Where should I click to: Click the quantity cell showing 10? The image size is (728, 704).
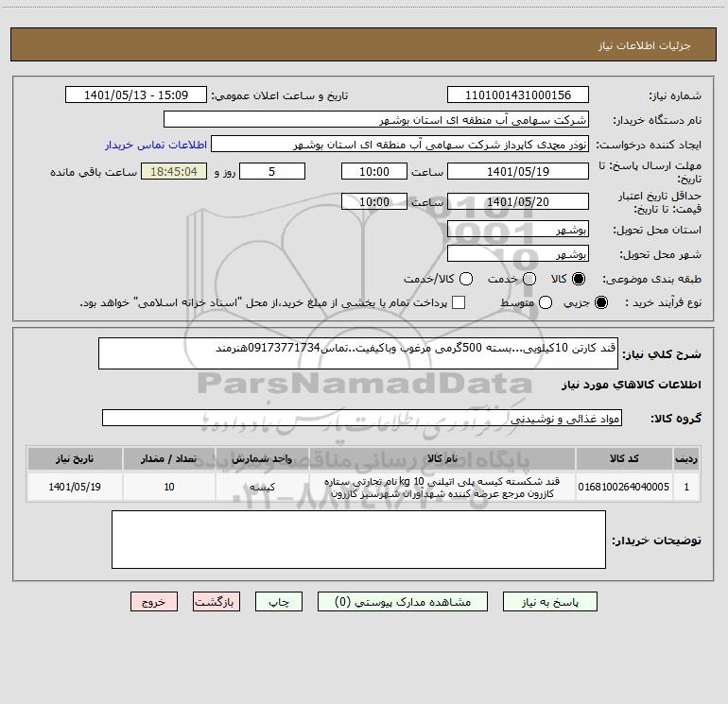tap(168, 487)
